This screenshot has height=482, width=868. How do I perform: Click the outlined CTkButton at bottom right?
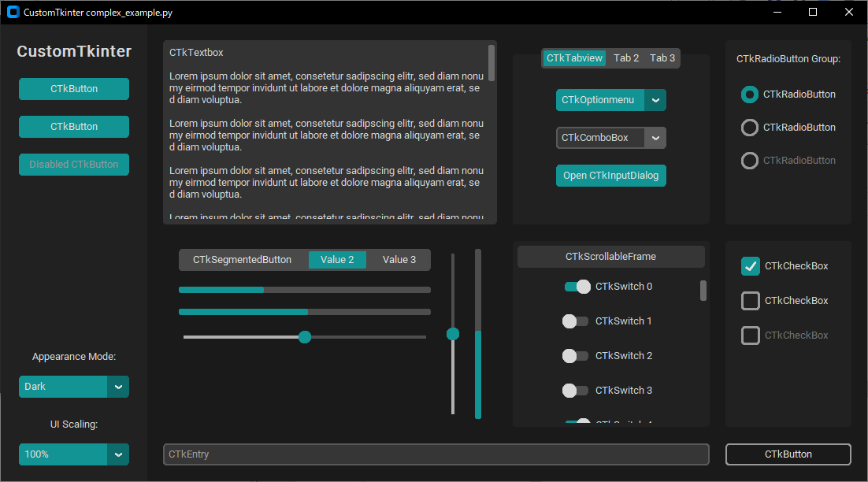tap(788, 454)
